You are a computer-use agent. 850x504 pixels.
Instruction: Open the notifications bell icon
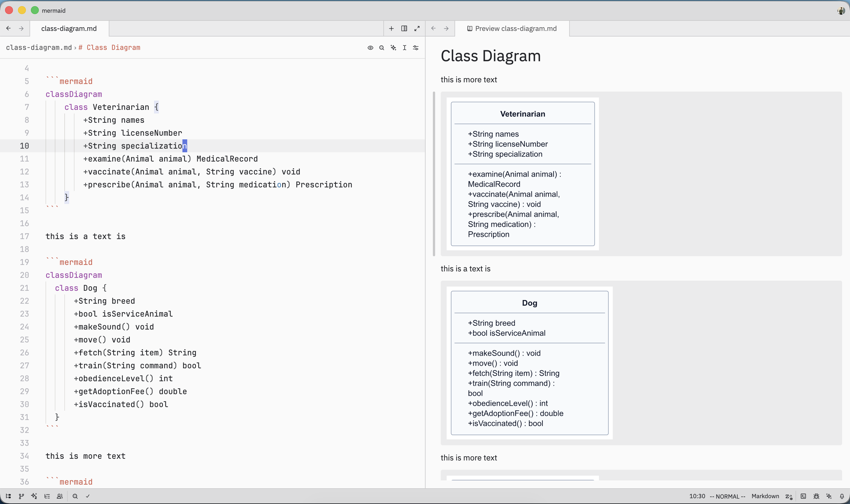[842, 496]
